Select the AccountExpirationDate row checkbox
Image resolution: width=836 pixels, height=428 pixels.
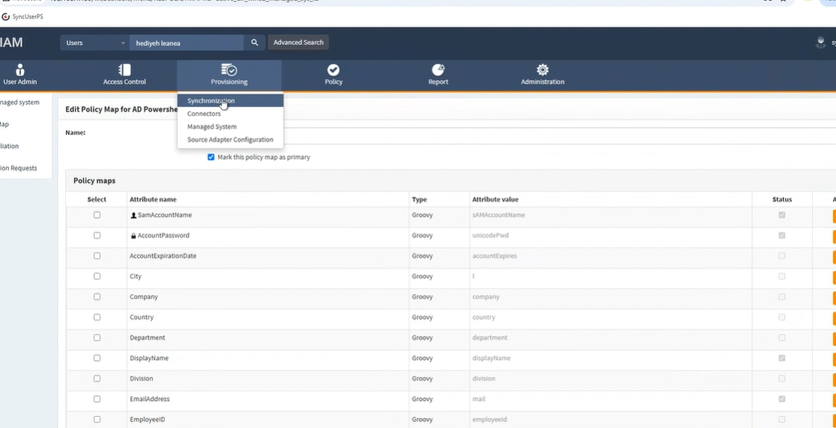tap(97, 256)
